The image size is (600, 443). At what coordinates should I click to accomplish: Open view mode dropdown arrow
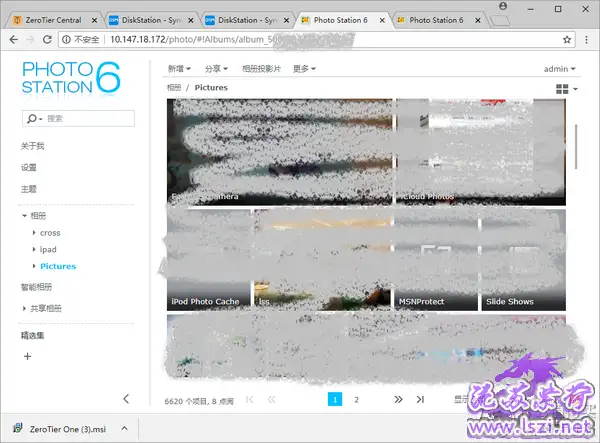click(575, 89)
